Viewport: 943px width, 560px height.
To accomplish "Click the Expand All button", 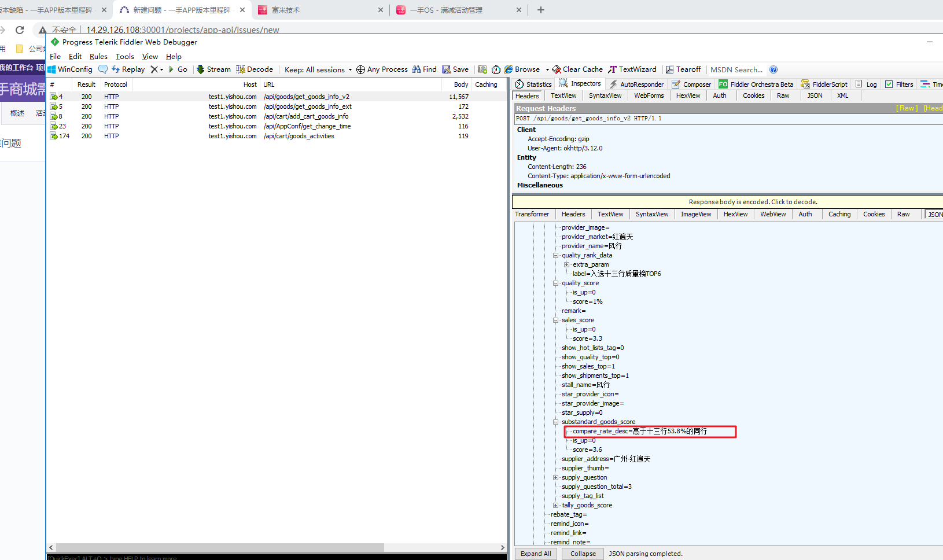I will tap(536, 554).
